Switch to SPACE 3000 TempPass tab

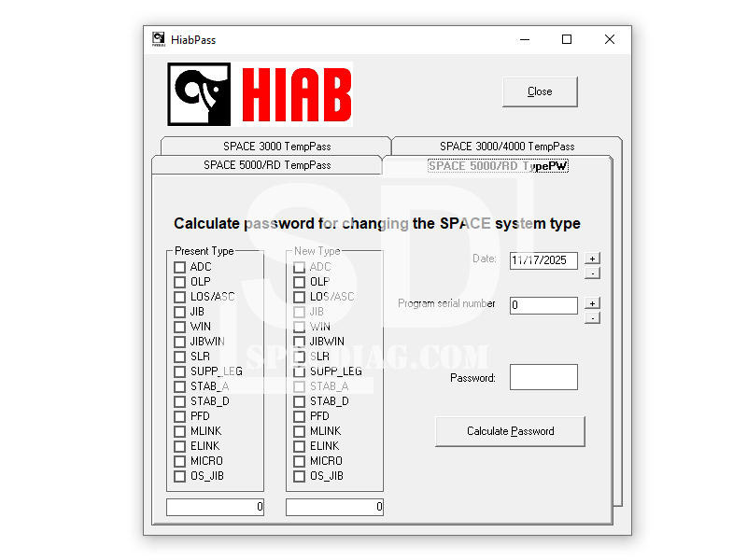click(276, 147)
